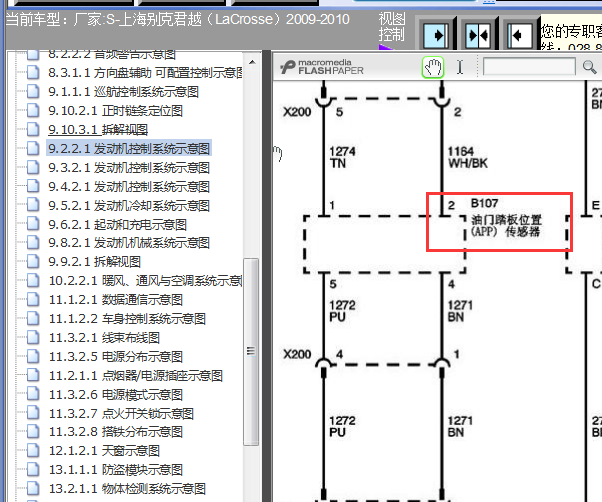
Task: Open 13.1.1.1 防盗模块示意图
Action: click(116, 469)
